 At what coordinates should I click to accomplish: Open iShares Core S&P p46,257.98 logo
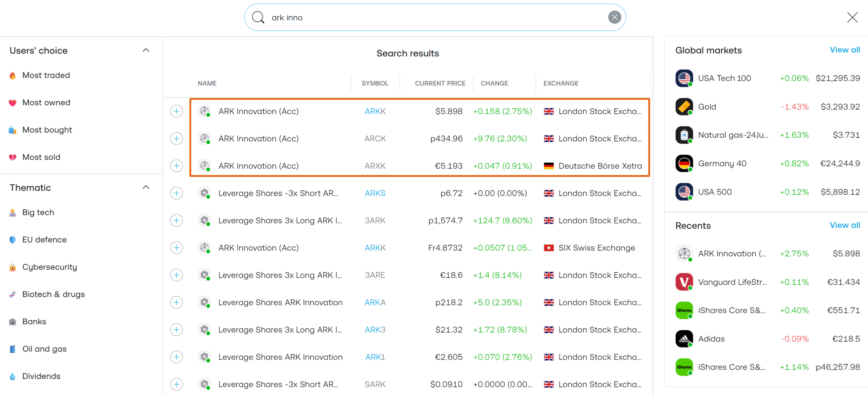click(x=684, y=367)
